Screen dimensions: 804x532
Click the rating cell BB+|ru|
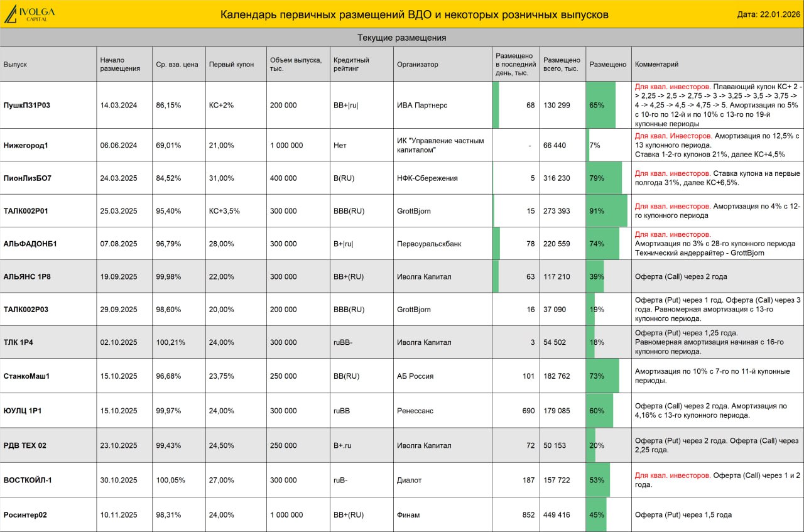click(x=345, y=106)
